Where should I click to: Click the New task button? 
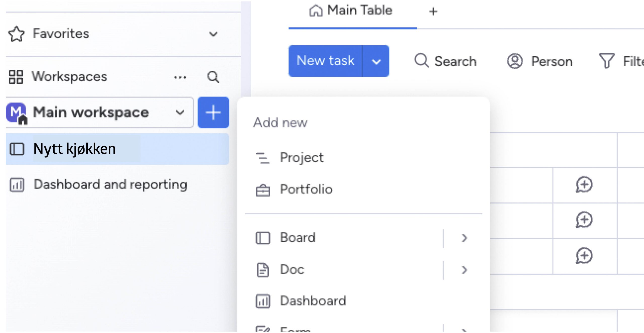(x=325, y=61)
